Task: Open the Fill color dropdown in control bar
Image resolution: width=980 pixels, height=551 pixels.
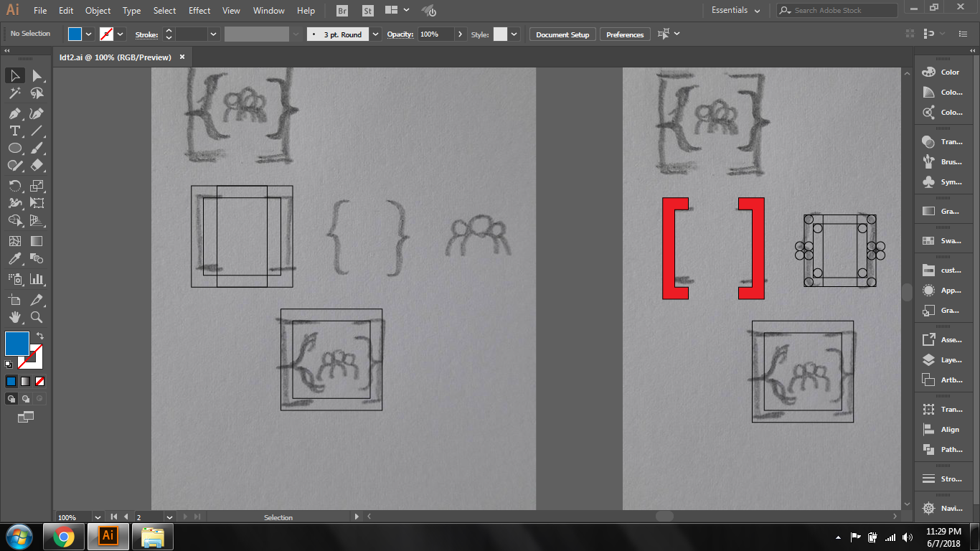Action: coord(89,34)
